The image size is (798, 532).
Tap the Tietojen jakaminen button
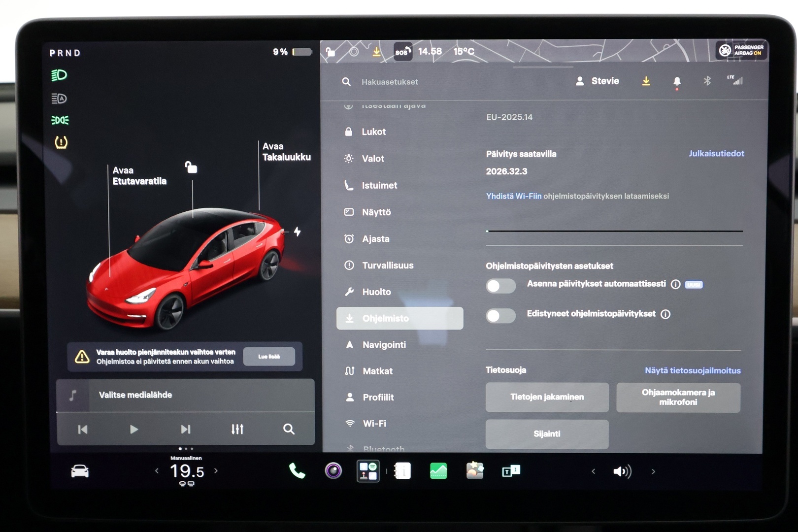[x=547, y=397]
